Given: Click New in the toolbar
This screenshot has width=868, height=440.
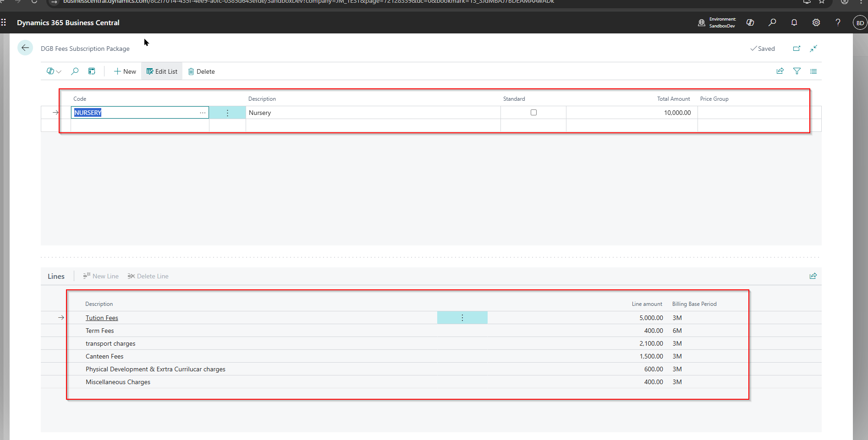Looking at the screenshot, I should (125, 71).
